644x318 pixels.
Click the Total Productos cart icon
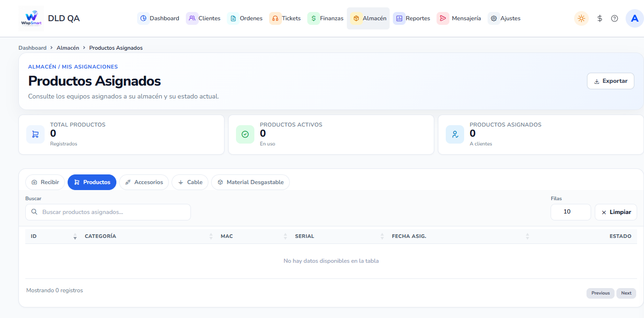coord(35,134)
